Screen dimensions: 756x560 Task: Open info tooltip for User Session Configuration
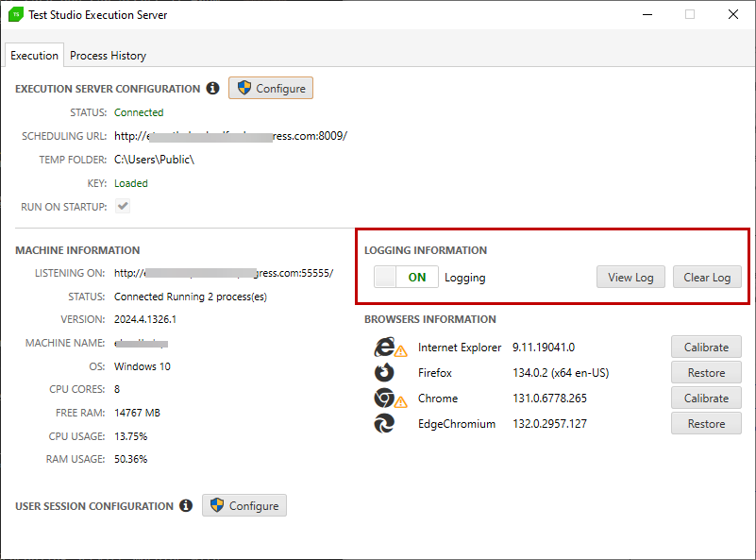(x=186, y=505)
